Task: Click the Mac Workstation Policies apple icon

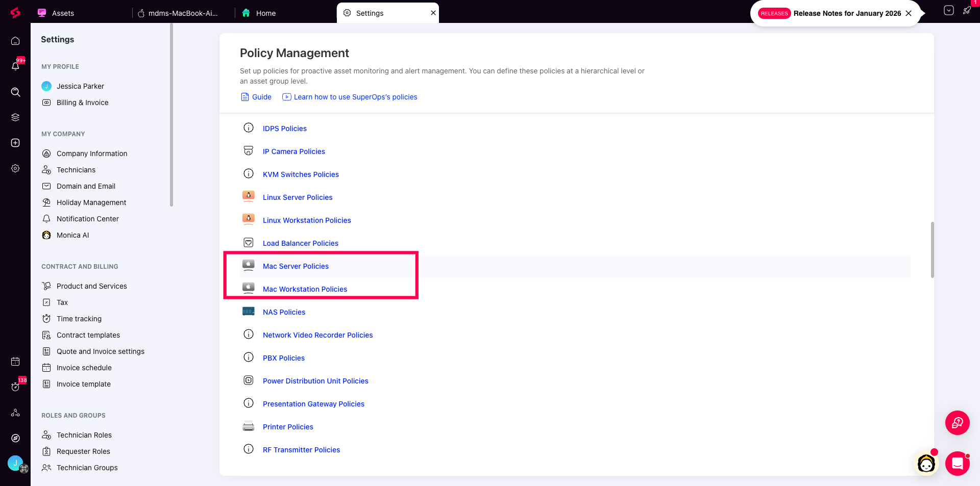Action: click(249, 288)
